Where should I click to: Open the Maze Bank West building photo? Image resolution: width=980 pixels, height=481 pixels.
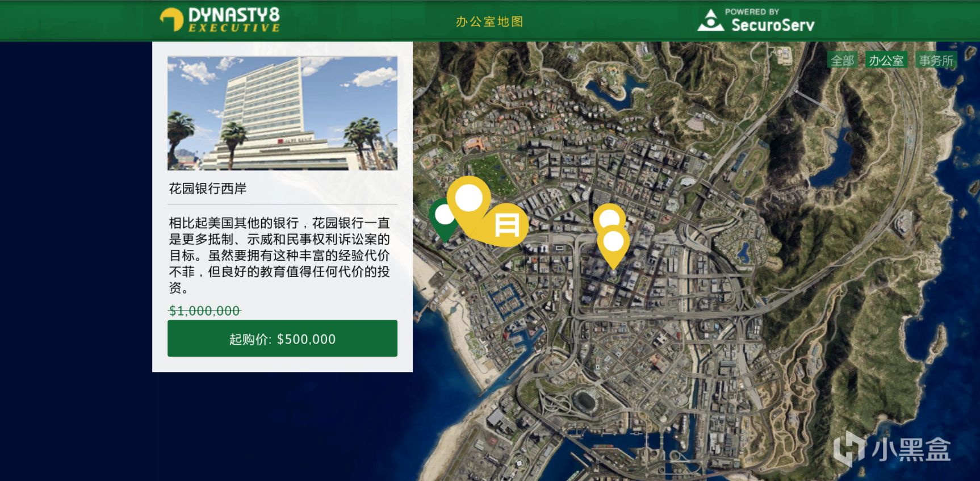(282, 113)
